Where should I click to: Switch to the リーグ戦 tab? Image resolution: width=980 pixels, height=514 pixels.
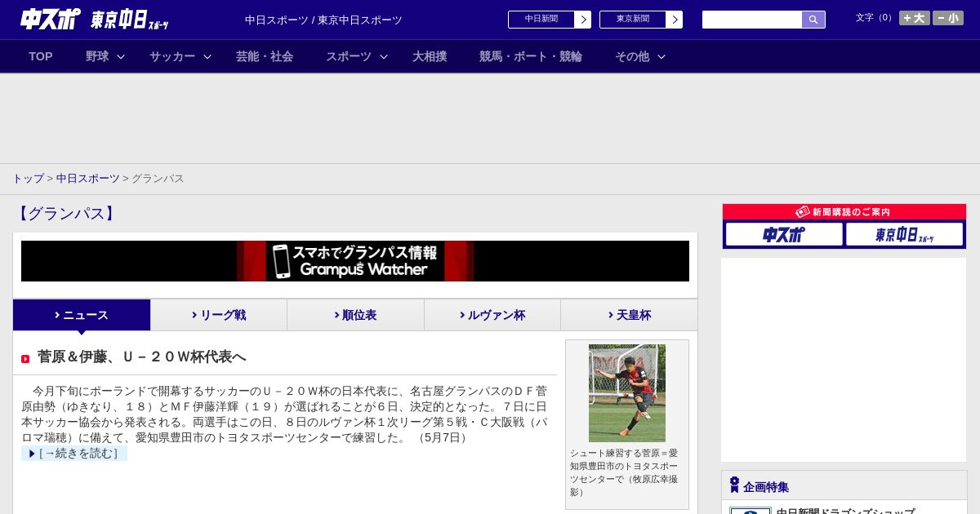219,315
